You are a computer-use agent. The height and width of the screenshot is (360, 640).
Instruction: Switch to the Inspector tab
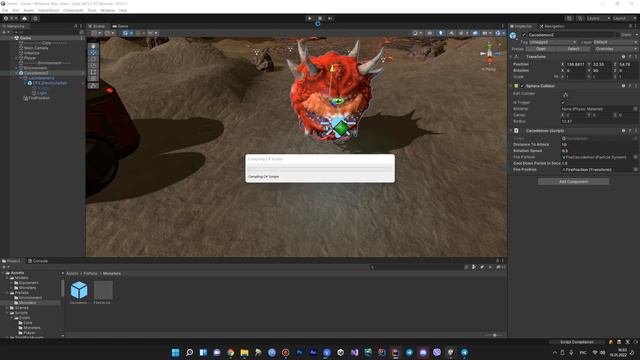521,26
